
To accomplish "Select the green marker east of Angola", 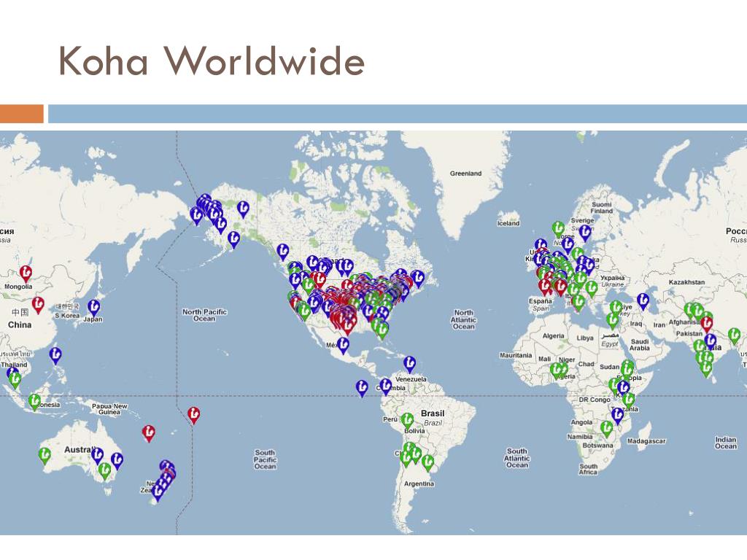I will tap(606, 429).
